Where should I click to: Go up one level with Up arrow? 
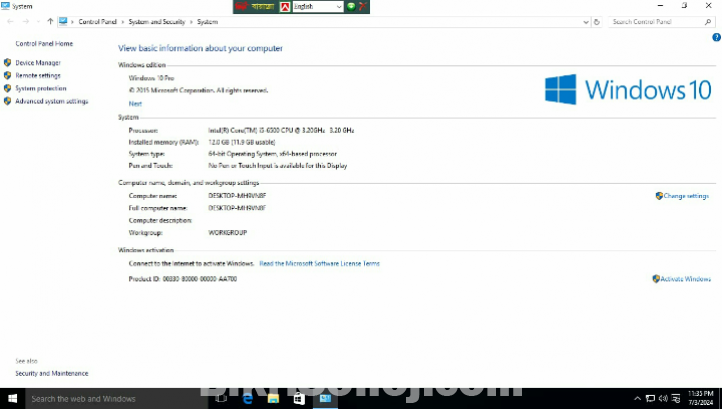coord(50,21)
